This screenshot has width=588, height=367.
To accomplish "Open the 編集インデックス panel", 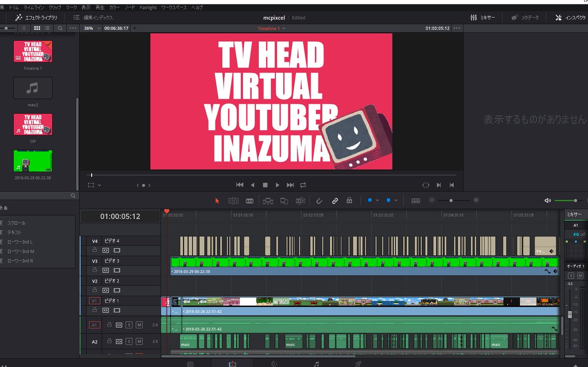I will 93,17.
